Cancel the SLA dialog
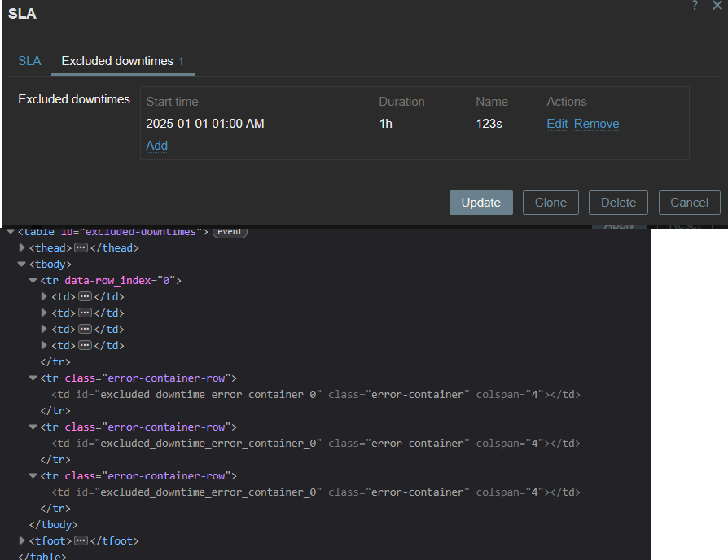 pos(690,203)
